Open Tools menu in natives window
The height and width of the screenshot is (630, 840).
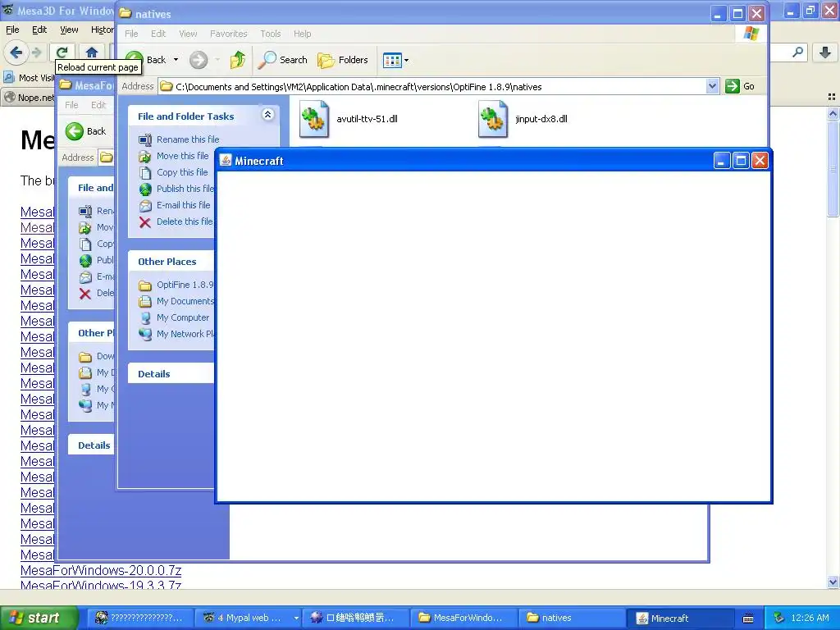click(271, 34)
